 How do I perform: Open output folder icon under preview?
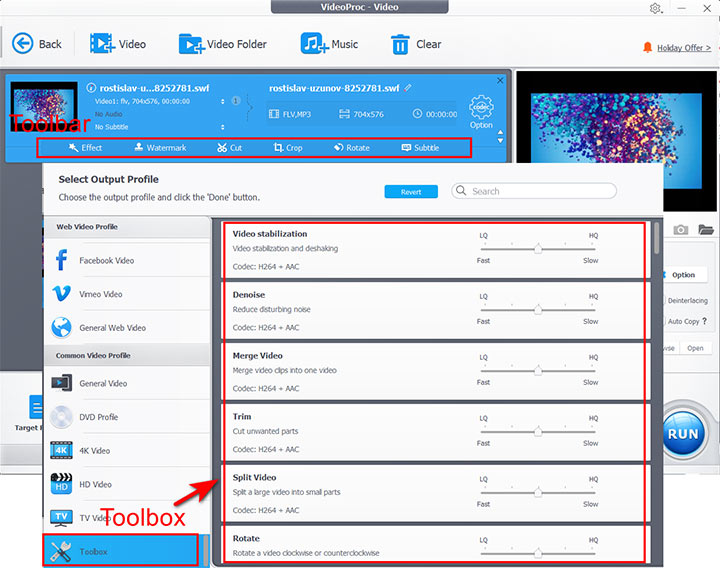706,229
